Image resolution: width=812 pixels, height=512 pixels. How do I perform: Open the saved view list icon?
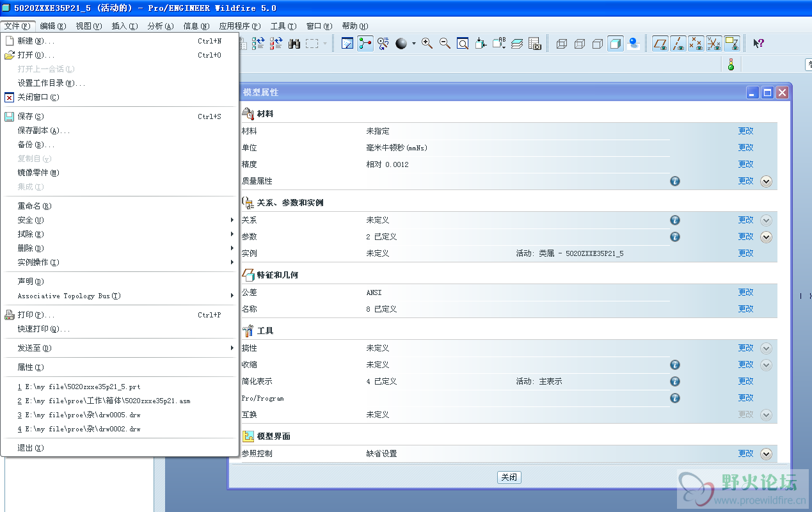[x=499, y=44]
